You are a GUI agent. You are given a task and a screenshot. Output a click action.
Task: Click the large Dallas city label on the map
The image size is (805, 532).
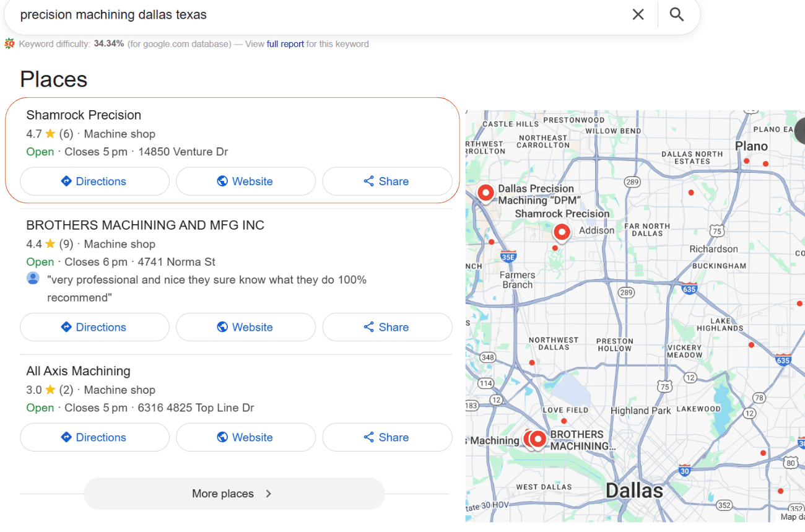point(634,491)
